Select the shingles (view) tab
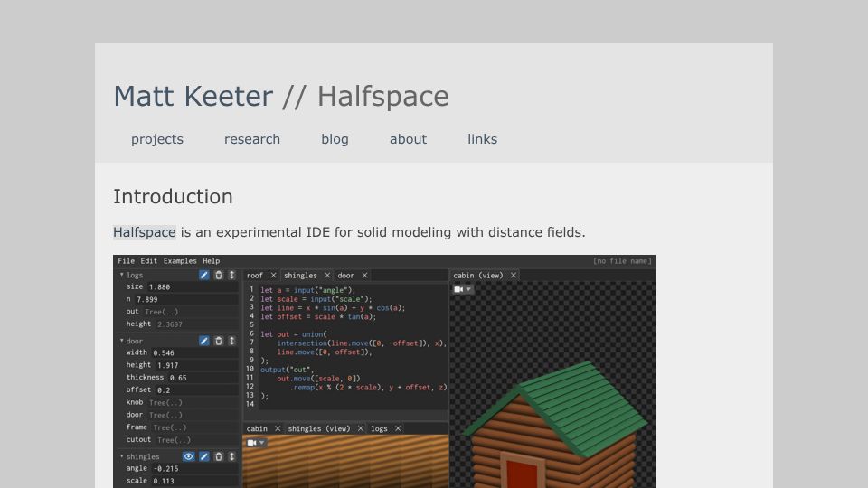Screen dimensions: 868x488 (x=319, y=428)
